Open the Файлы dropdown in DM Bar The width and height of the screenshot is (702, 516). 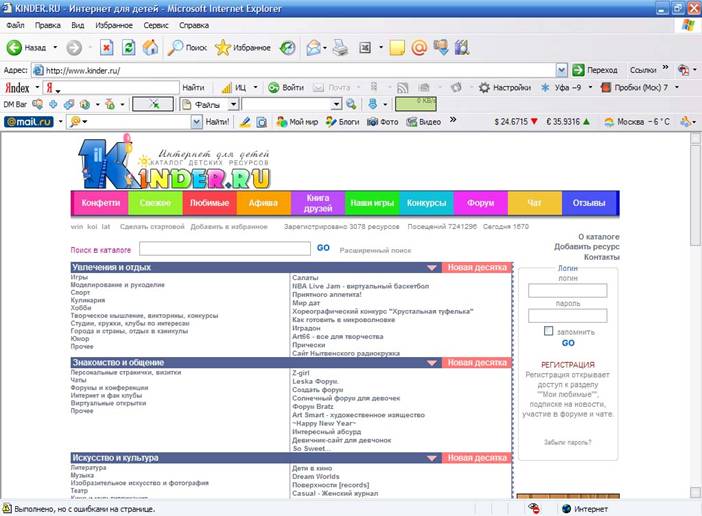click(x=233, y=105)
